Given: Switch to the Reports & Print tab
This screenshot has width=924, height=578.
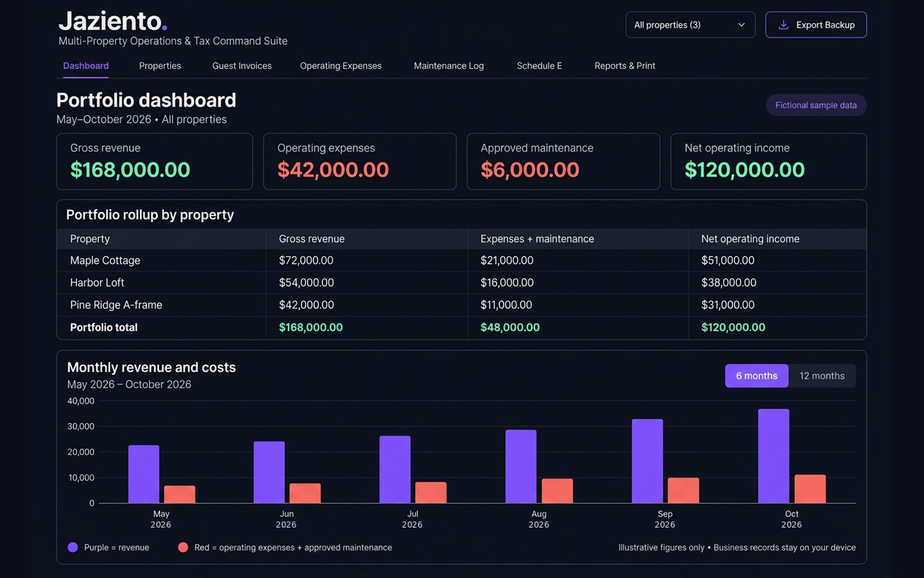Looking at the screenshot, I should point(625,66).
